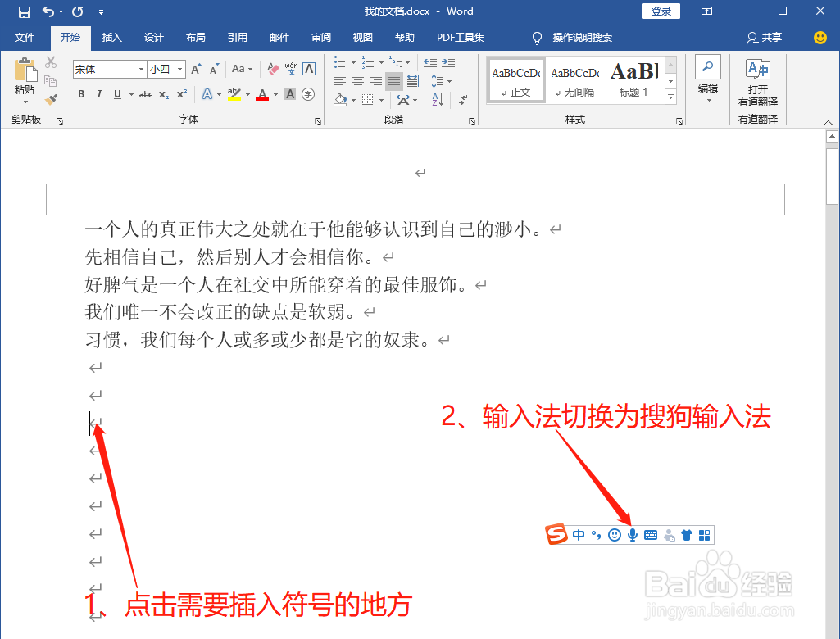Apply bold formatting to text

(x=81, y=94)
